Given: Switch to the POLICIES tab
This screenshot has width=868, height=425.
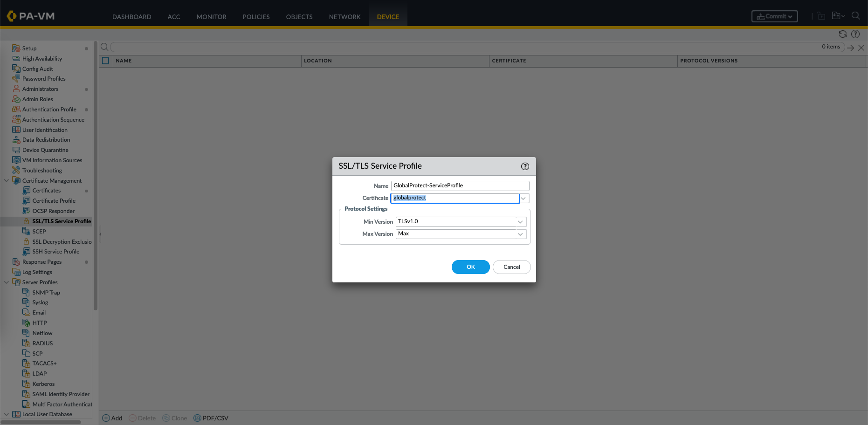Looking at the screenshot, I should 256,17.
